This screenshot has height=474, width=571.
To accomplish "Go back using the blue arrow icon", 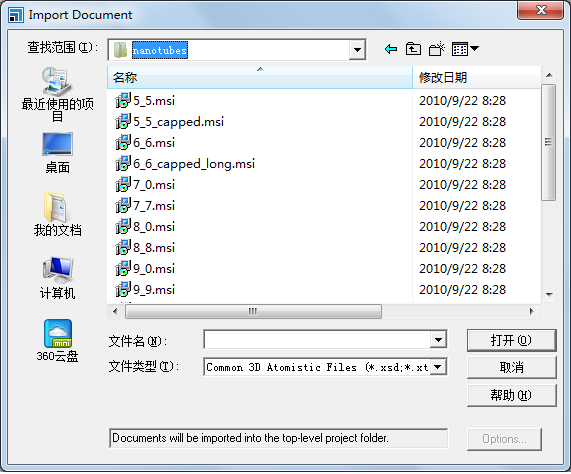I will (x=391, y=49).
